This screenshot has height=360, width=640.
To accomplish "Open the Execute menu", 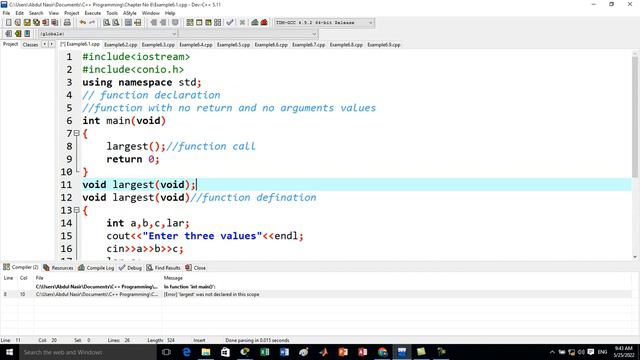I will pos(93,13).
